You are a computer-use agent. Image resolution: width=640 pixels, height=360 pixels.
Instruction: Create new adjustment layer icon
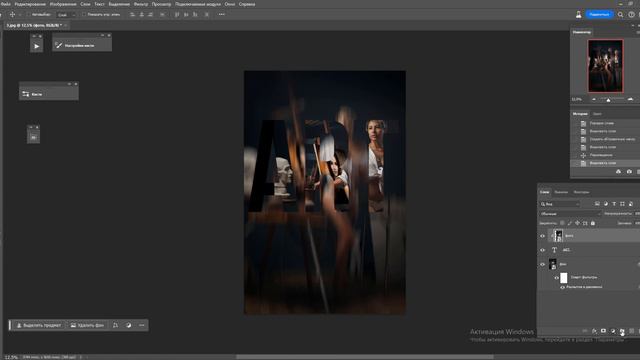coord(613,331)
